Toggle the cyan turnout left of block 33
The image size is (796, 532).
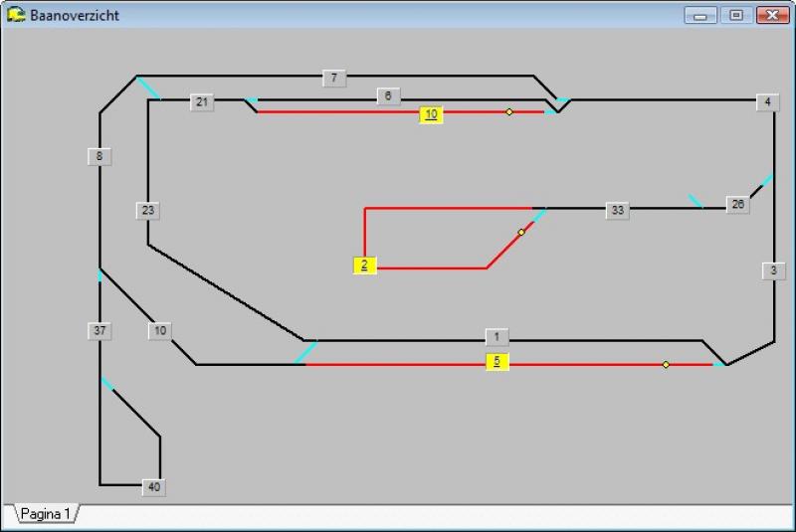[539, 215]
